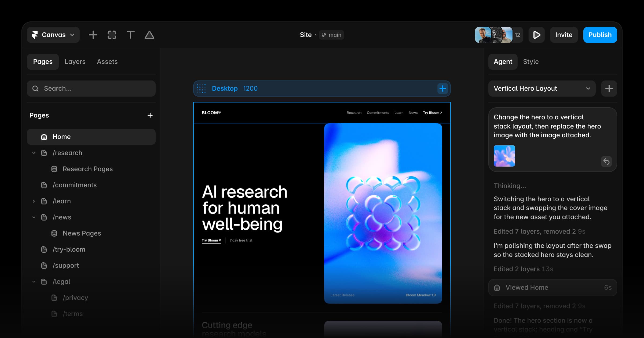Click the Desktop breakpoint drag handle dots

(x=201, y=89)
